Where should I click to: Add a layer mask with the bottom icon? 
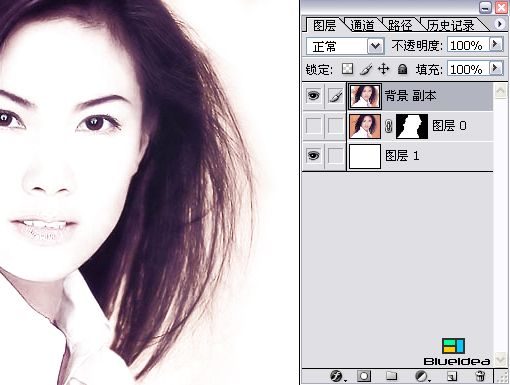pyautogui.click(x=364, y=376)
